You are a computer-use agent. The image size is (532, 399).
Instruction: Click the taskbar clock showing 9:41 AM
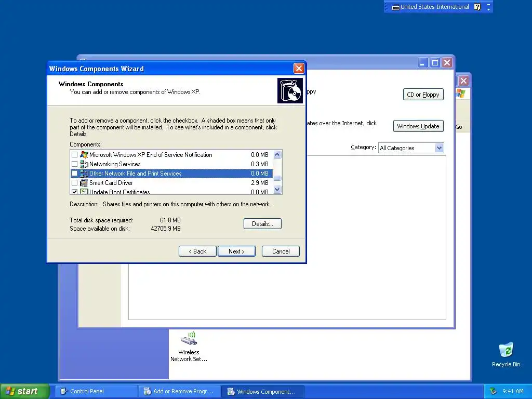point(513,391)
